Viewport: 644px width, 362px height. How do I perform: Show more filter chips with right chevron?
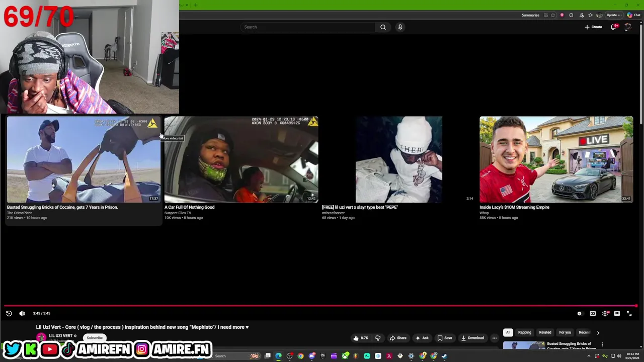[598, 333]
